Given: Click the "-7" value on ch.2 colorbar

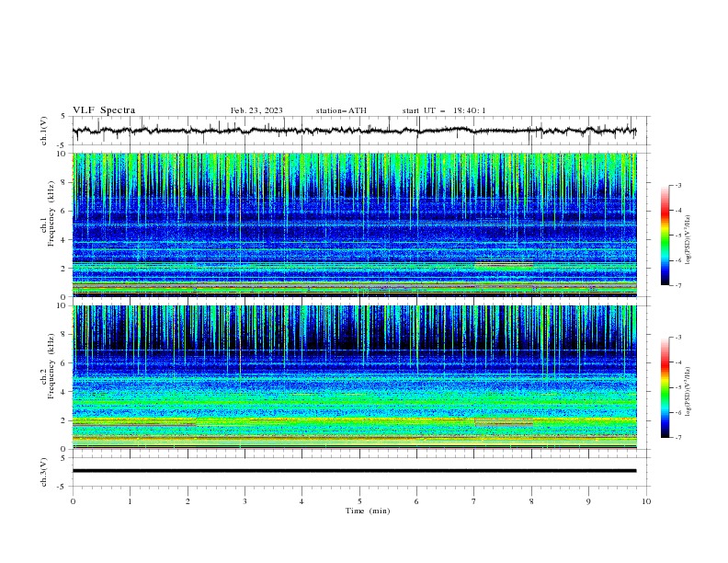Looking at the screenshot, I should [678, 438].
